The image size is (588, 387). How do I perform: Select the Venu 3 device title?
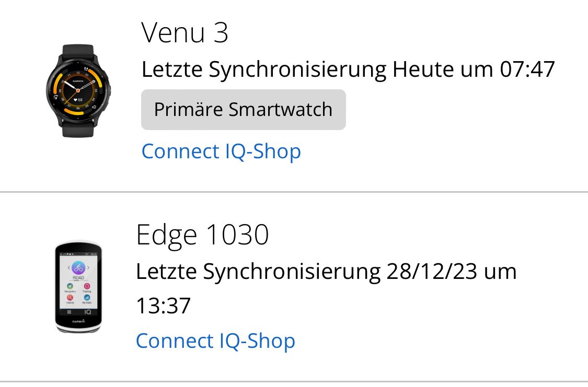click(185, 33)
